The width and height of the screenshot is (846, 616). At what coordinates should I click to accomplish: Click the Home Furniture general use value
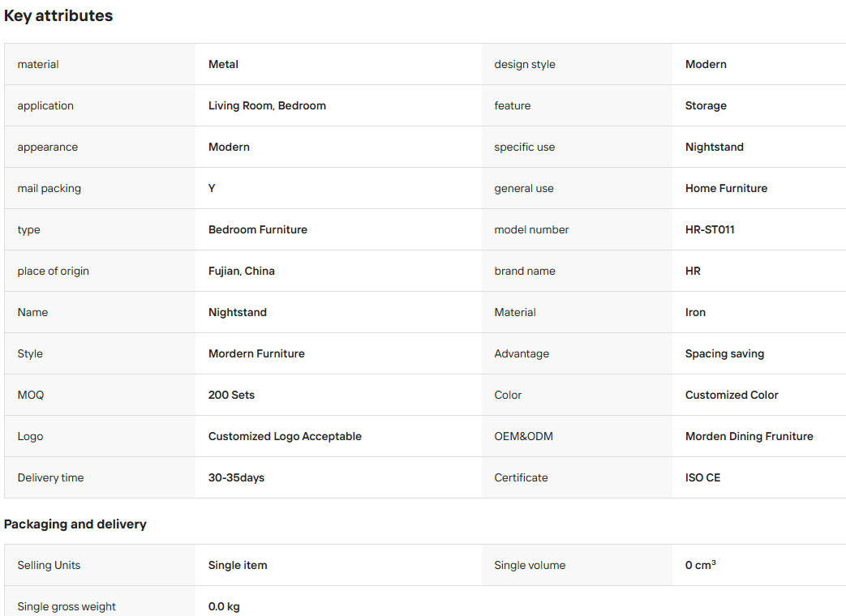(726, 188)
